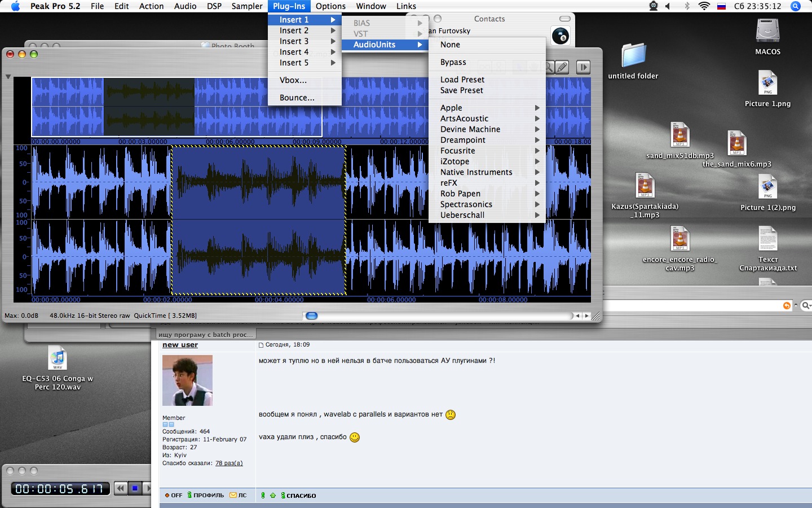Click the play-from-cursor toolbar button
The height and width of the screenshot is (508, 812).
583,68
